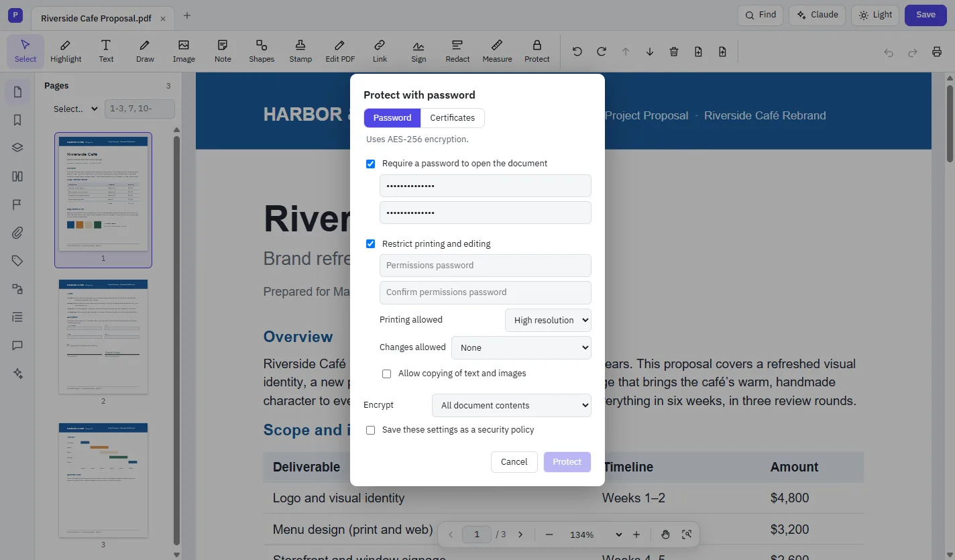Zoom in with the plus icon
This screenshot has width=955, height=560.
tap(636, 535)
